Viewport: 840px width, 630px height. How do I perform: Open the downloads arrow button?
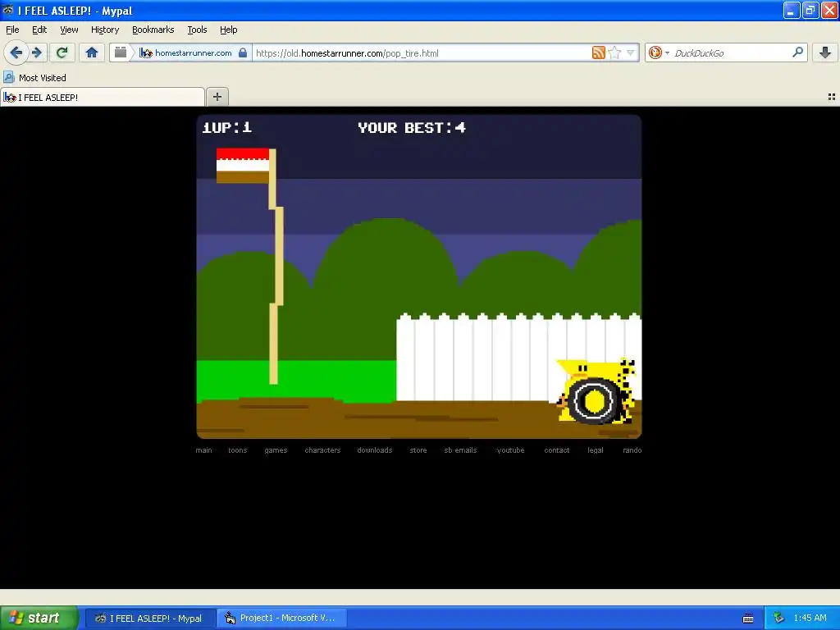point(825,52)
